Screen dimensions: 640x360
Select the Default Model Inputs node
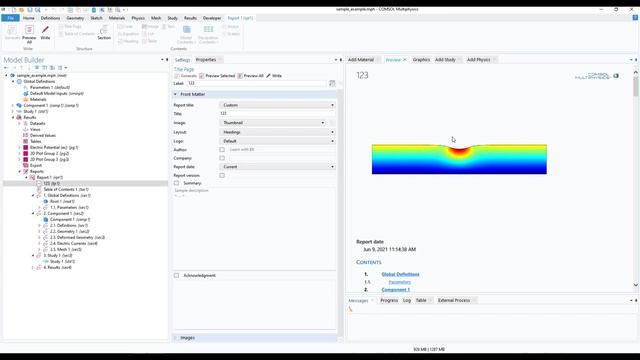tap(53, 93)
